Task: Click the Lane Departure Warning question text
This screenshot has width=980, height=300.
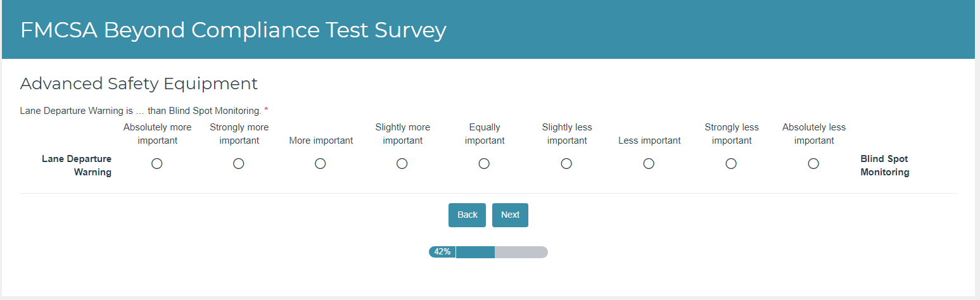Action: point(141,111)
